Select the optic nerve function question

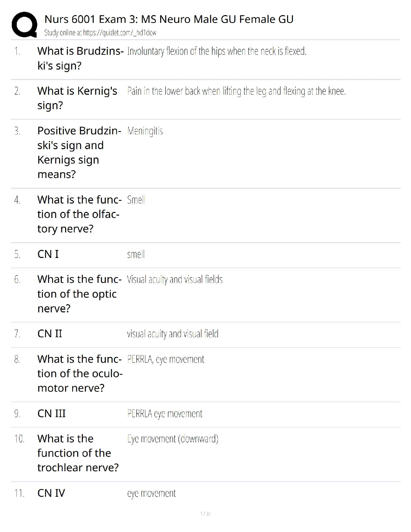click(x=79, y=294)
